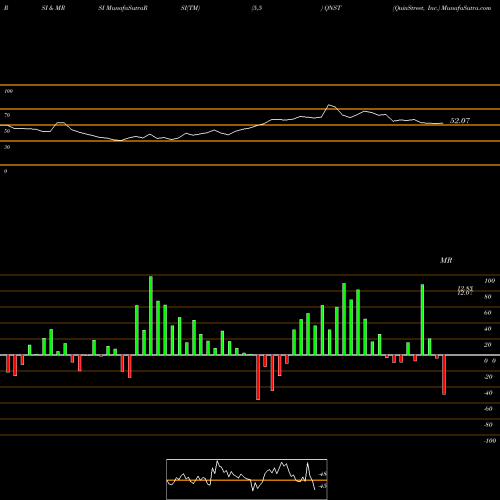This screenshot has height=500, width=500.
Task: Click the MR panel title label
Action: (x=446, y=260)
